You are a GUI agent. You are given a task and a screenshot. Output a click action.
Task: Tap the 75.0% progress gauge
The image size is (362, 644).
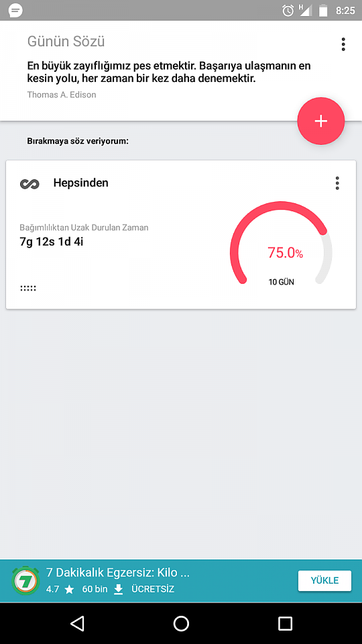click(281, 244)
